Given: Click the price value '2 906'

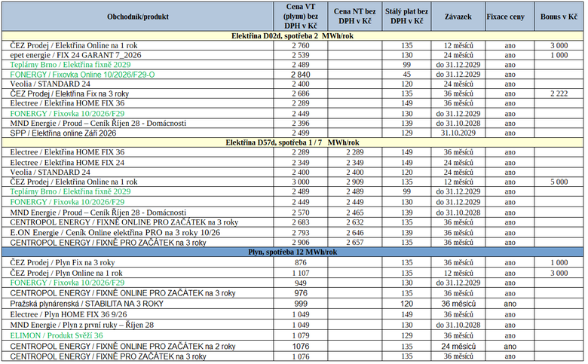Looking at the screenshot, I should click(301, 243).
